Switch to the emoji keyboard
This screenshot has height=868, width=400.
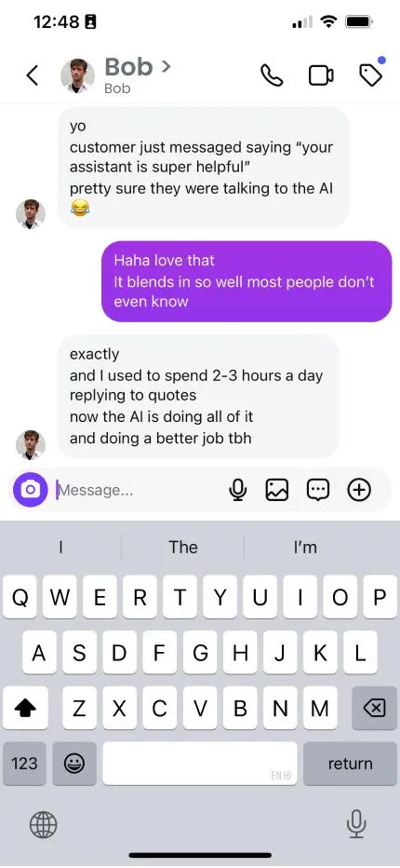[x=74, y=764]
